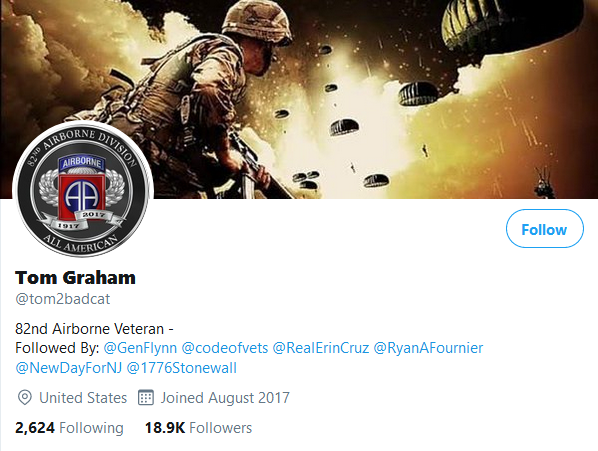The height and width of the screenshot is (451, 598).
Task: Open the 82nd Airborne profile picture
Action: tap(83, 189)
